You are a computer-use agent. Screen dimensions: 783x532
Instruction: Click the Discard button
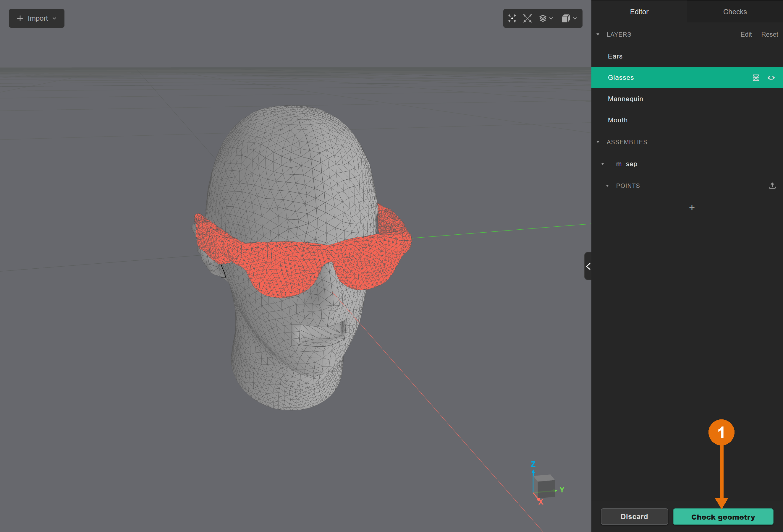[x=634, y=517]
